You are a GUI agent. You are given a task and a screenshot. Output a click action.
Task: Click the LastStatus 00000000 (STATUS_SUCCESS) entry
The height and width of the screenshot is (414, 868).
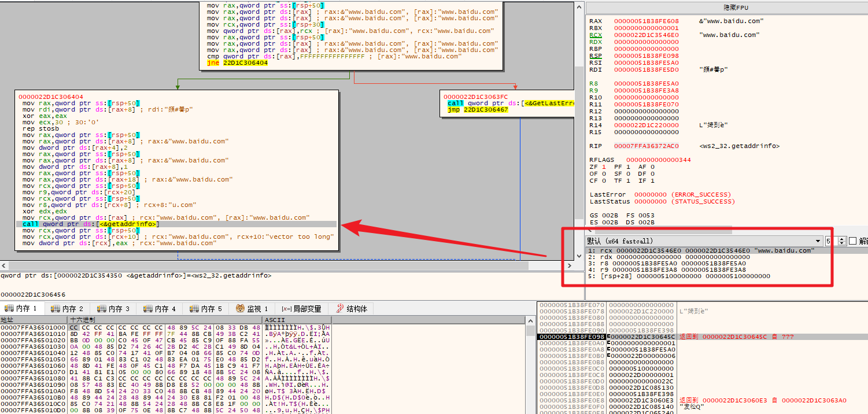pyautogui.click(x=662, y=201)
